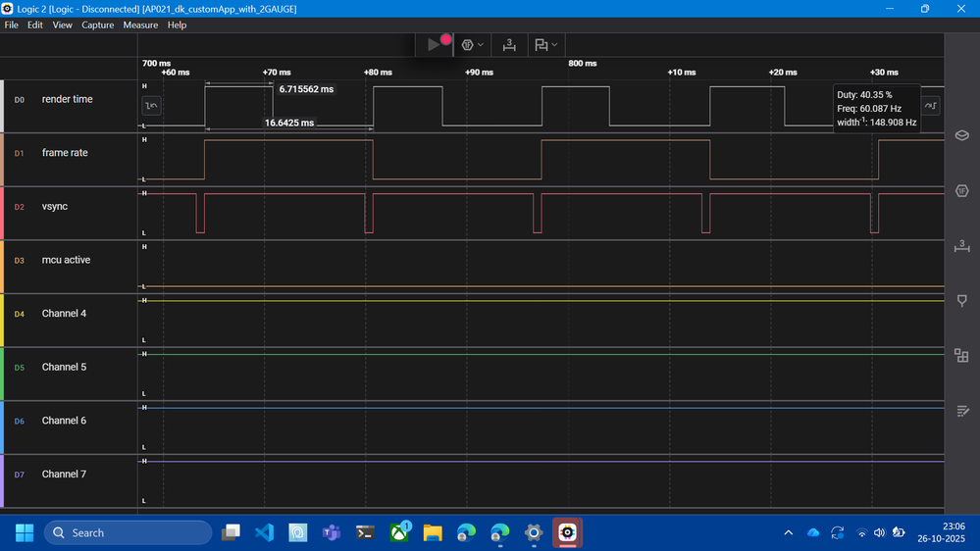
Task: Open the Timing Markers sidebar panel
Action: (x=962, y=301)
